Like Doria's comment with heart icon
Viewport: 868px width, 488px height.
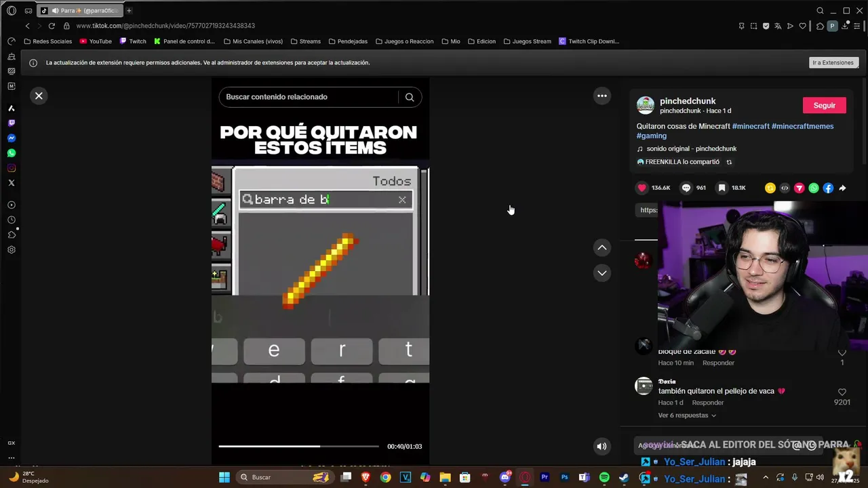[842, 392]
